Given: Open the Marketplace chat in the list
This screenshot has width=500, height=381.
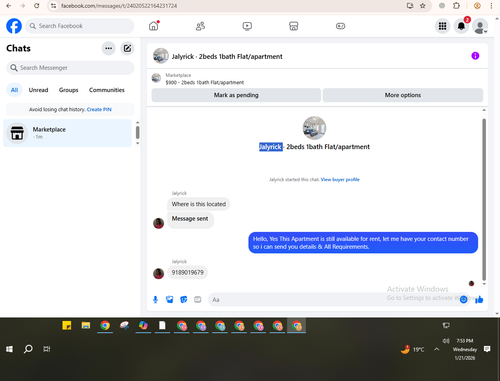Looking at the screenshot, I should coord(67,133).
